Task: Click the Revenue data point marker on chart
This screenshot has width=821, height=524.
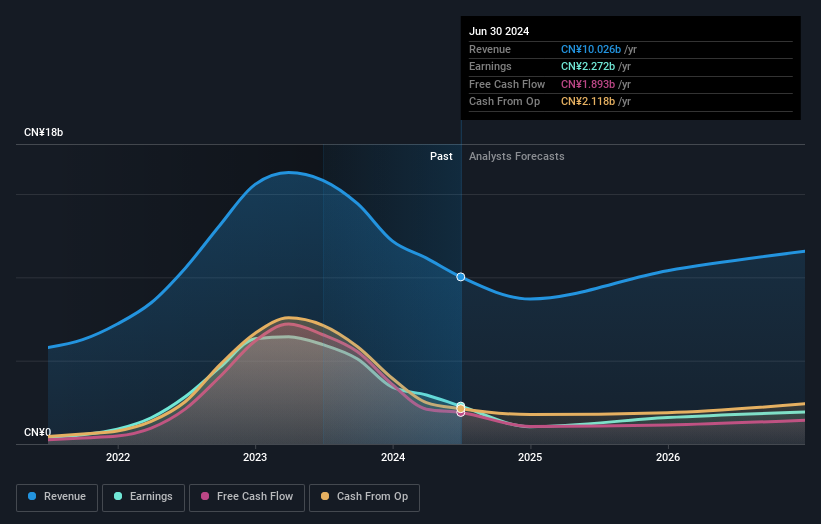Action: click(461, 277)
